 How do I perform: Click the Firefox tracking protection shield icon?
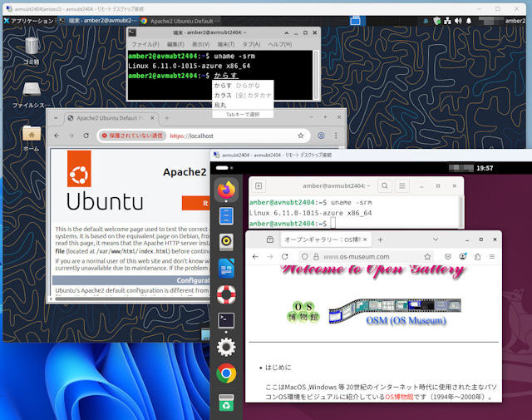click(305, 257)
